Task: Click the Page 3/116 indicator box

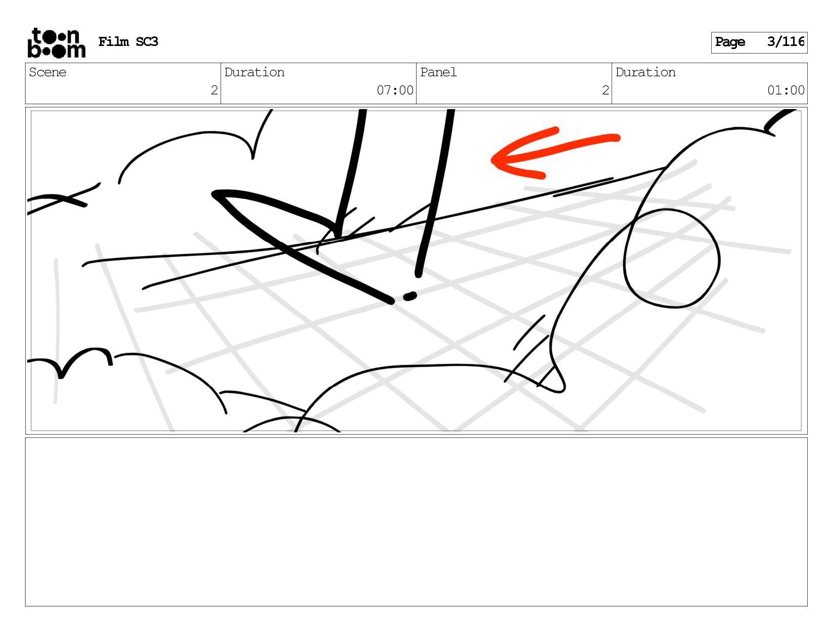Action: 759,42
